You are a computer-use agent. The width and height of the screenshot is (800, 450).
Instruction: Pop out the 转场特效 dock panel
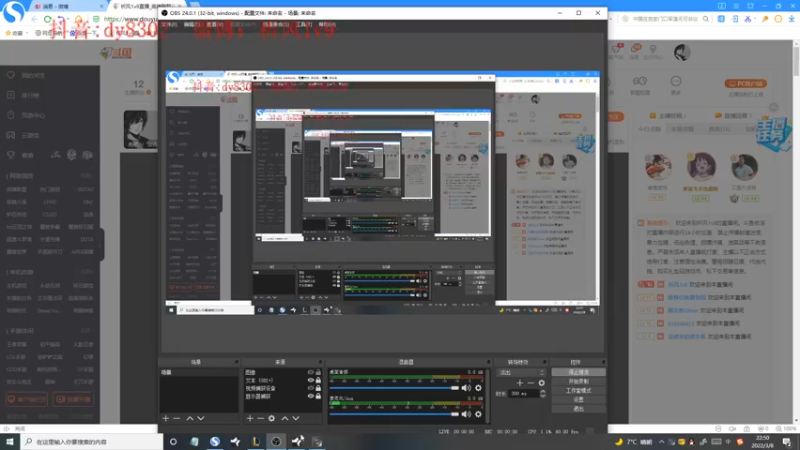point(544,362)
